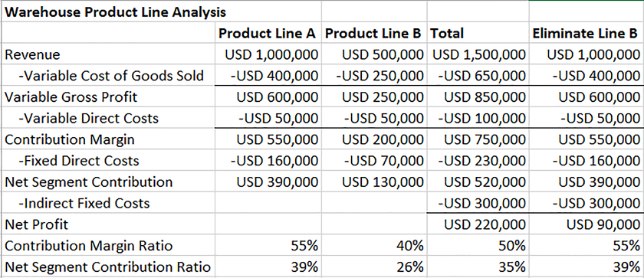Click the total variable cost -USD 650,000

(481, 76)
